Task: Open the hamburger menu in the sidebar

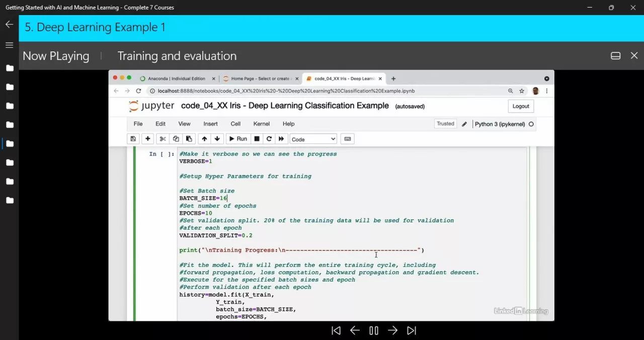Action: coord(9,45)
